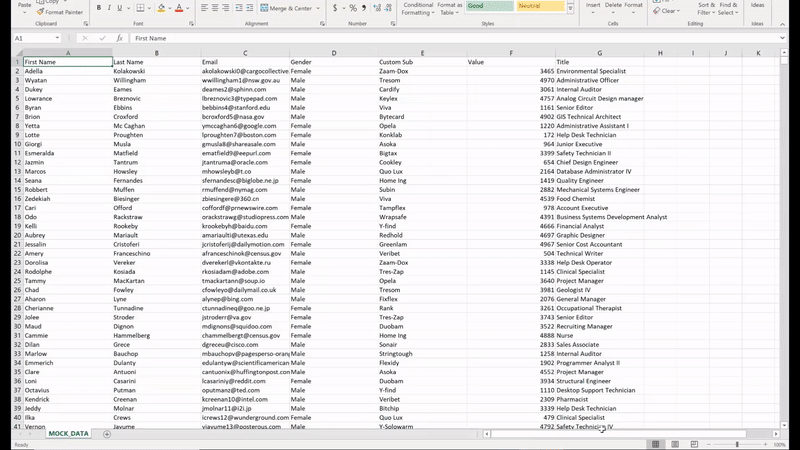Collapse the ribbon with the caret
Viewport: 800px width, 450px height.
[x=782, y=24]
